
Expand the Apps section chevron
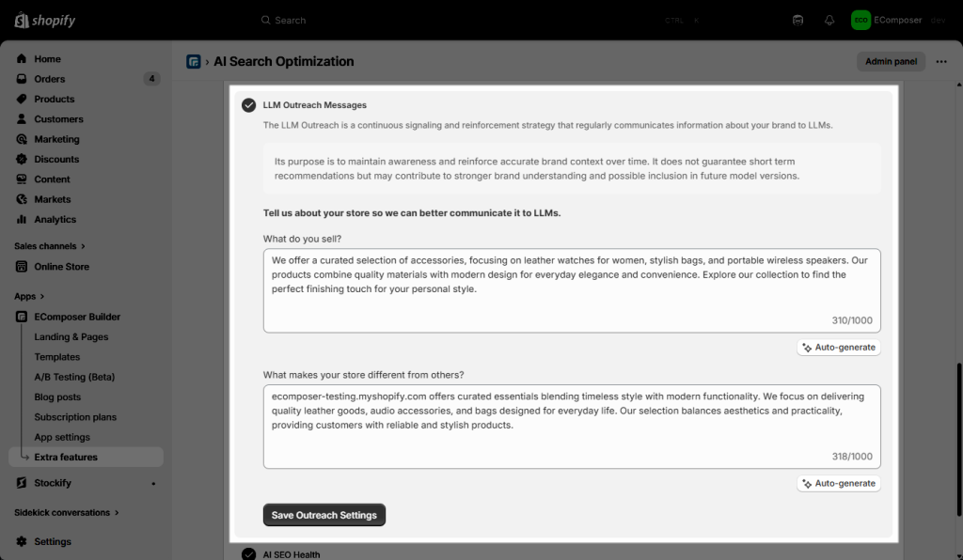pos(42,297)
